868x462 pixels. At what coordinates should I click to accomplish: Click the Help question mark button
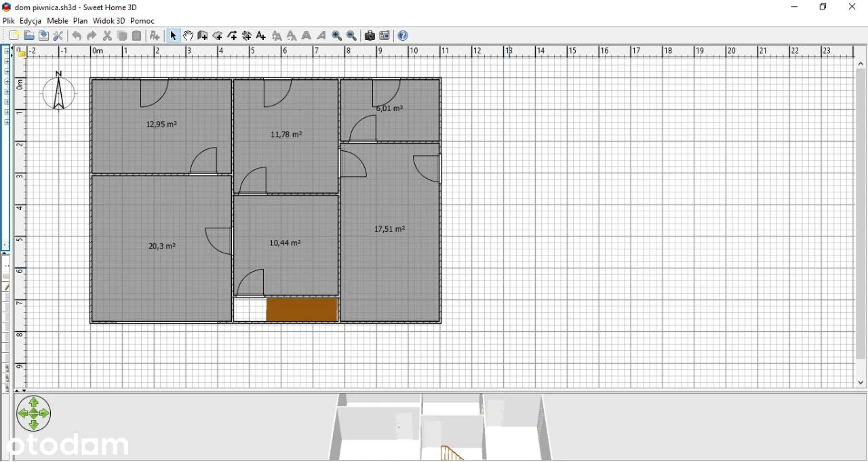pos(403,36)
